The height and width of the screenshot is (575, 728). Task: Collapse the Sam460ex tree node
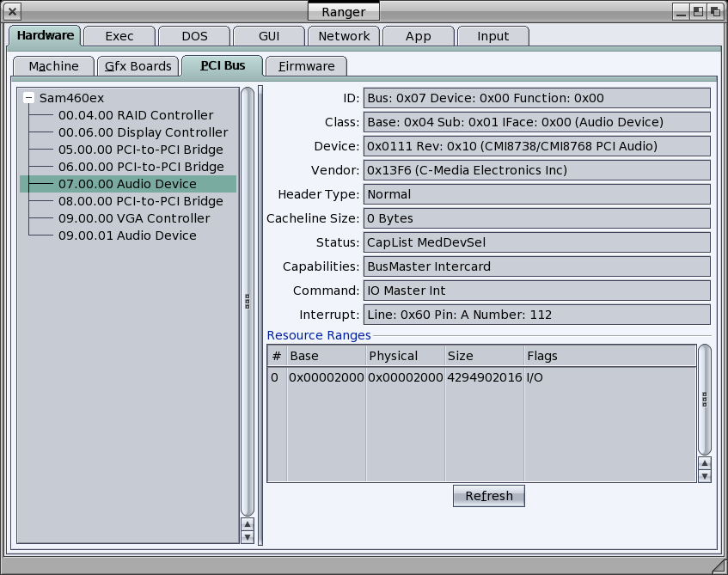[29, 98]
